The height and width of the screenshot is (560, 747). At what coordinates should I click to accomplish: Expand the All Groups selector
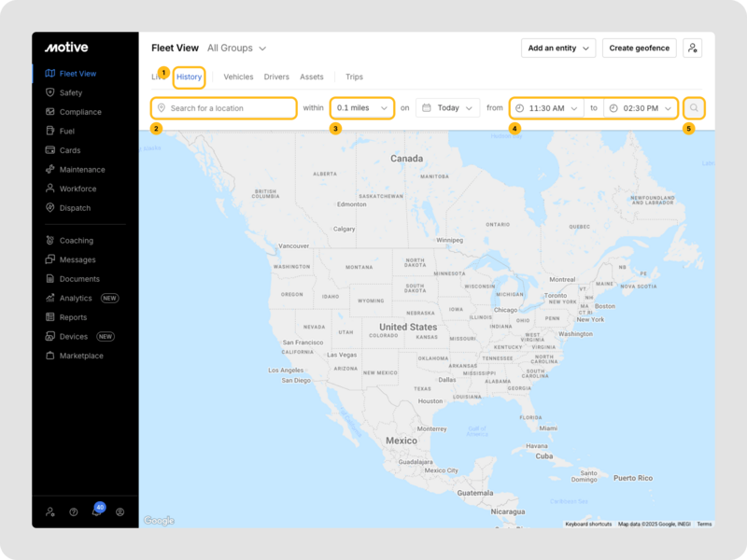point(236,48)
